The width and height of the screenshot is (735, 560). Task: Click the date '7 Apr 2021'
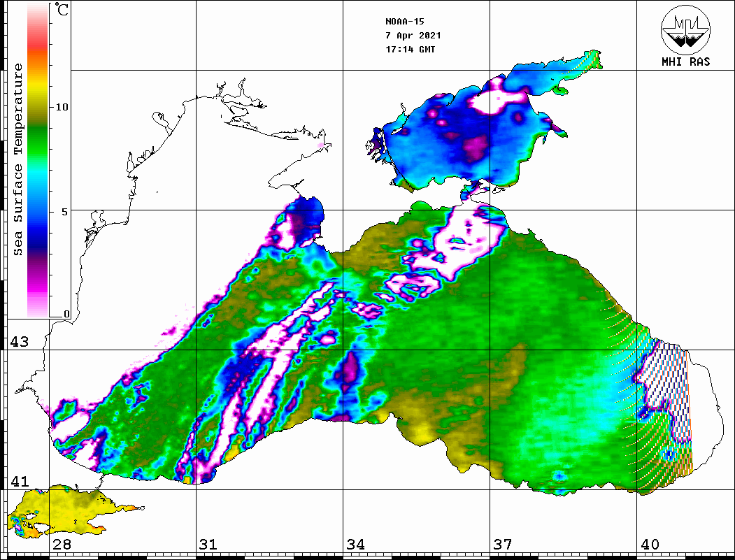(x=413, y=36)
